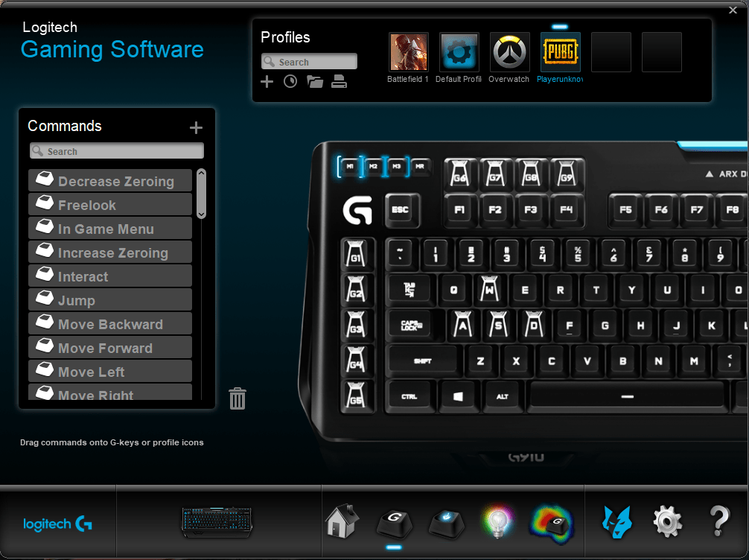Select the G2 key on keyboard
The image size is (749, 560).
point(356,289)
